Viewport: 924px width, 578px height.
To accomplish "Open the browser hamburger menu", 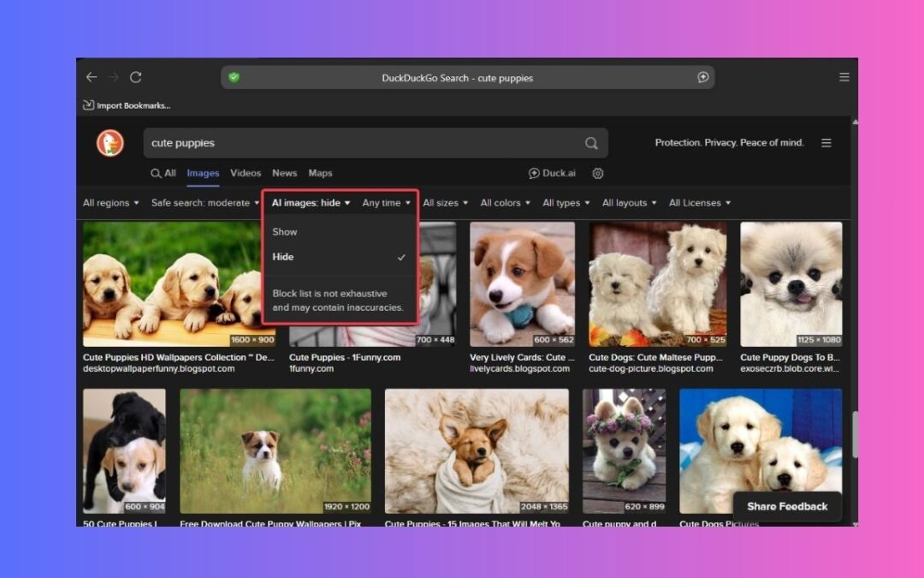I will tap(844, 76).
